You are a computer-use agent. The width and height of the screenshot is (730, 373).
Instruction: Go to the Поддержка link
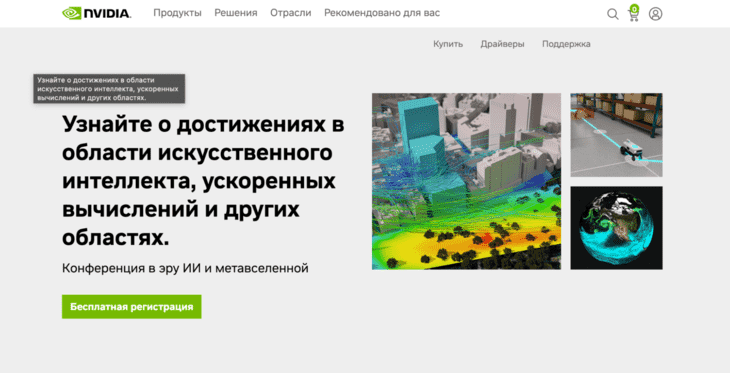click(566, 44)
